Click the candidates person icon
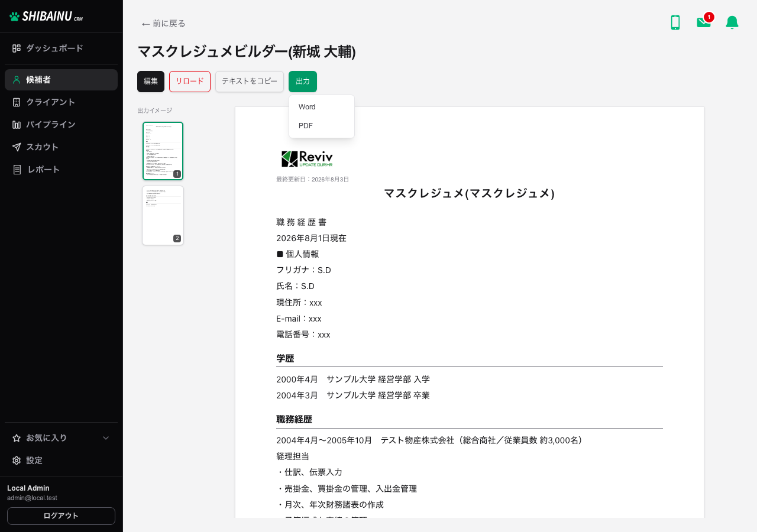Screen dimensions: 757x532 click(17, 80)
